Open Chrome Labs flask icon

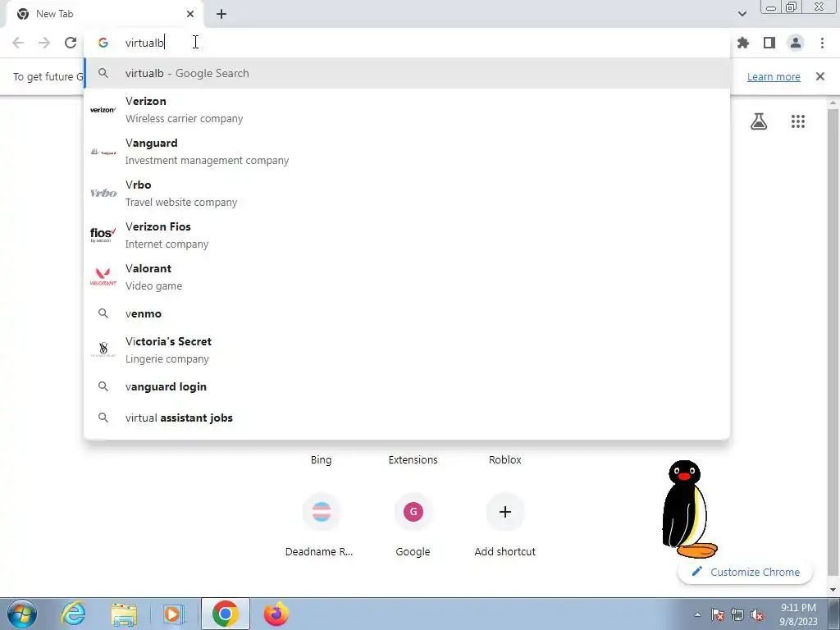[x=759, y=121]
